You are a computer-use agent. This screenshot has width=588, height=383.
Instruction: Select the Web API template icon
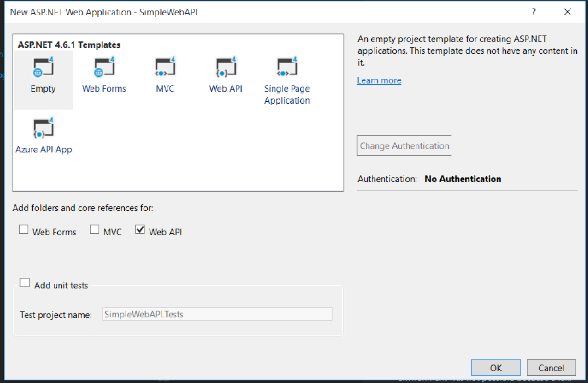(x=225, y=72)
